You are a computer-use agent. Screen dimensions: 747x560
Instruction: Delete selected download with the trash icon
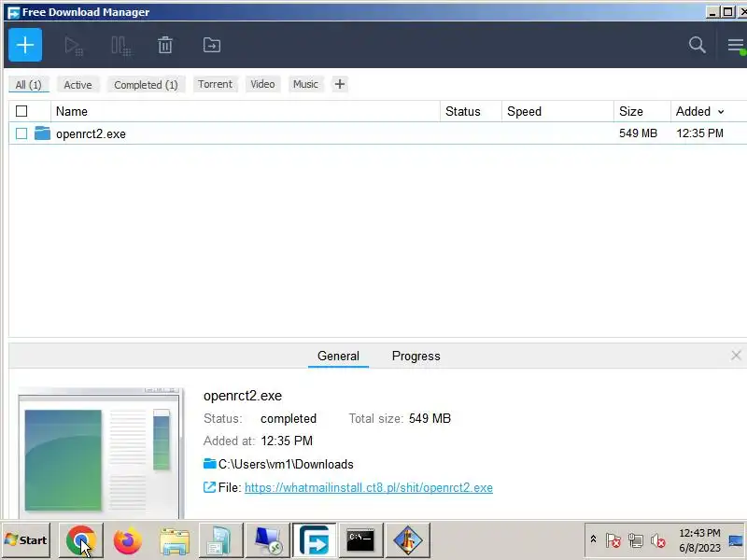(165, 45)
